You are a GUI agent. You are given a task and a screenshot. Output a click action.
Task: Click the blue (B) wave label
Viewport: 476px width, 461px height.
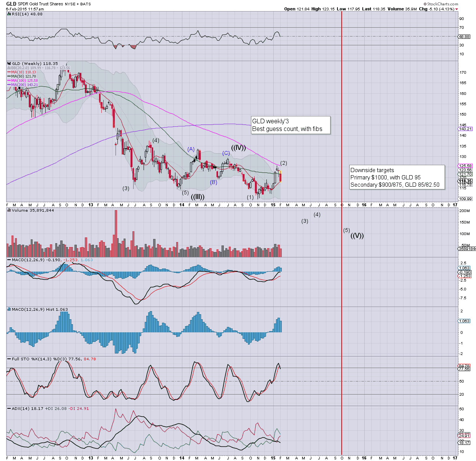point(214,182)
